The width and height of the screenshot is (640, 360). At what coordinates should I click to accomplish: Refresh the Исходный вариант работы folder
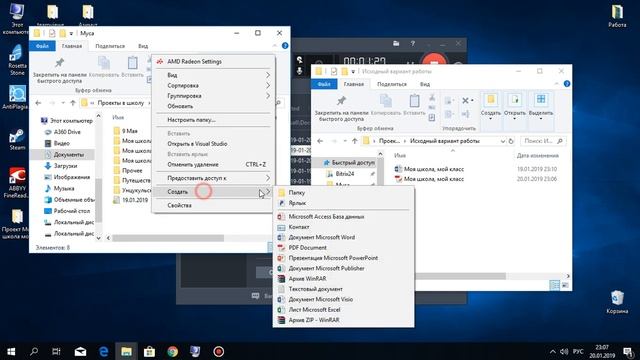511,141
